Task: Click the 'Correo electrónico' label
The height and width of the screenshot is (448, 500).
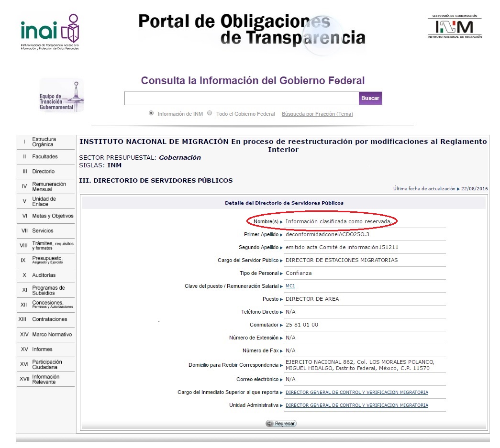Action: coord(257,379)
